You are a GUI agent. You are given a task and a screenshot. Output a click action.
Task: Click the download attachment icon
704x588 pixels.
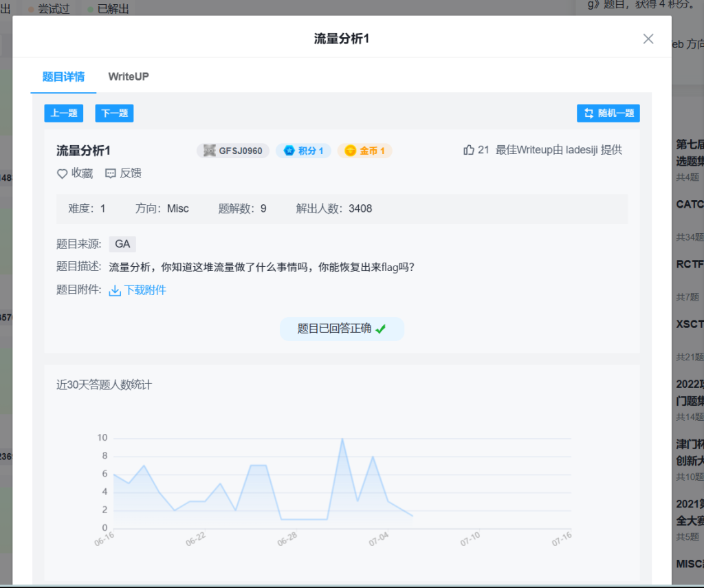click(115, 290)
